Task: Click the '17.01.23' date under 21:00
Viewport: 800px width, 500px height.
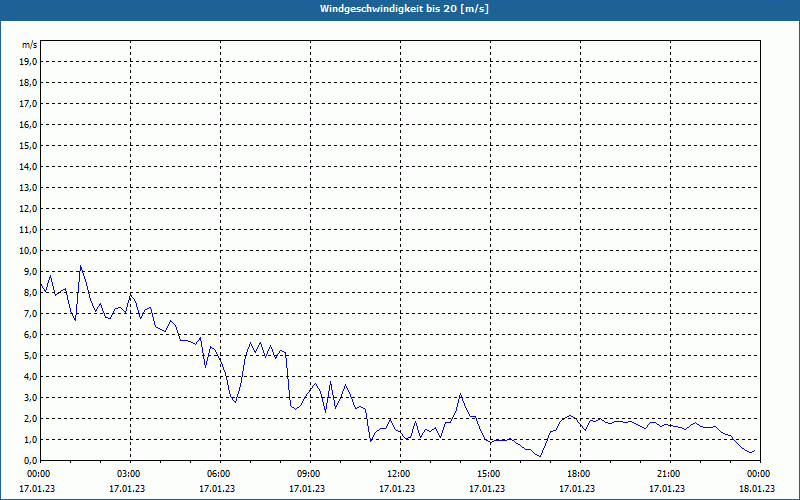Action: (667, 488)
